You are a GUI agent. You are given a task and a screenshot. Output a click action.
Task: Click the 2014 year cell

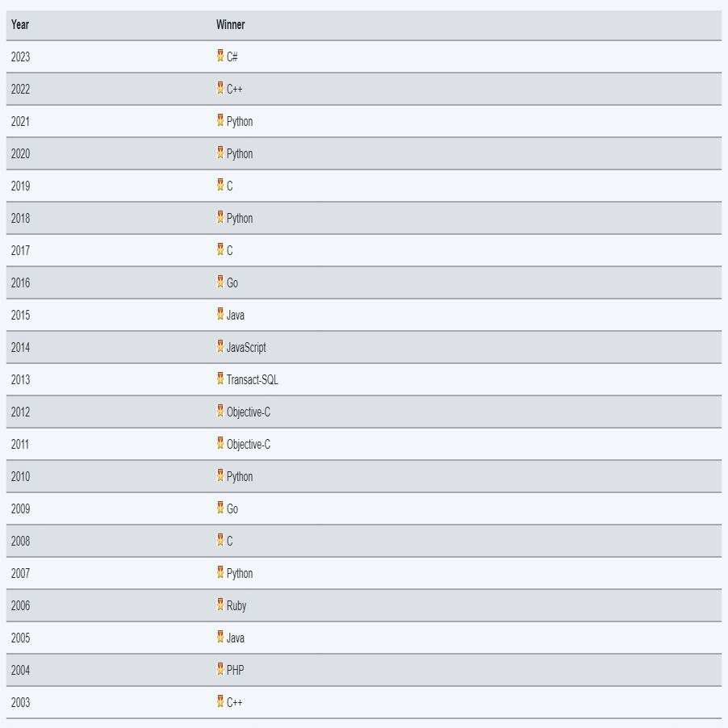click(20, 347)
